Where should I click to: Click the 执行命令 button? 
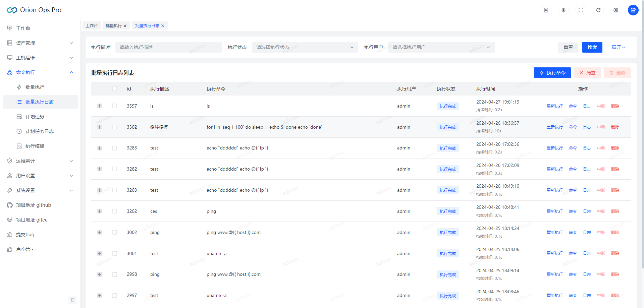click(552, 73)
